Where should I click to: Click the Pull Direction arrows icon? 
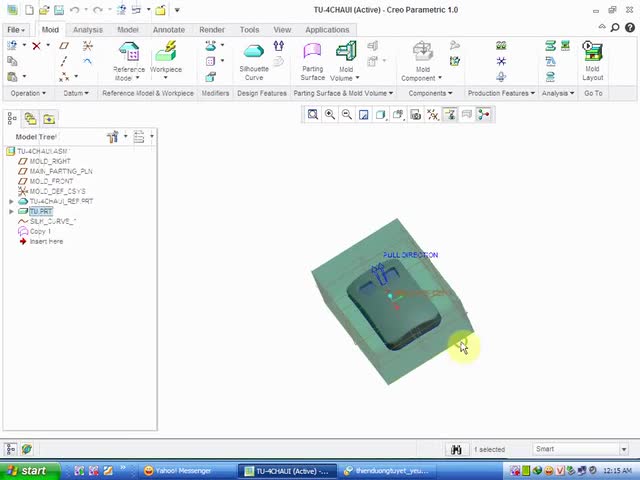pyautogui.click(x=279, y=45)
